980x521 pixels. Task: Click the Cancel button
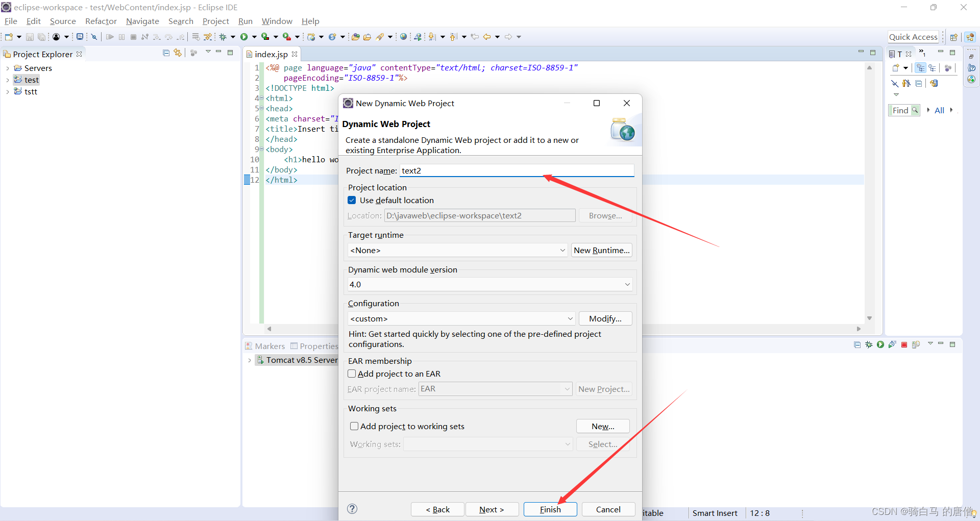click(608, 509)
